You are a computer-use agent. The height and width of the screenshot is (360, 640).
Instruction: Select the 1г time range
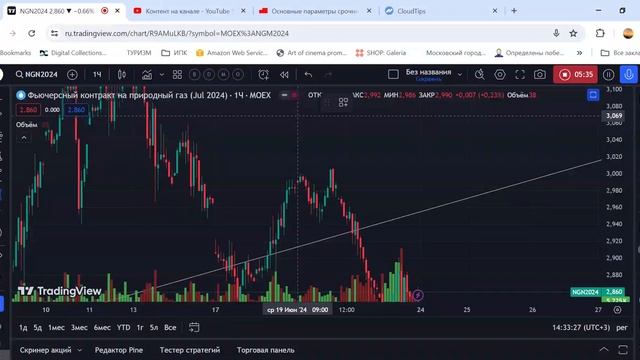(140, 327)
